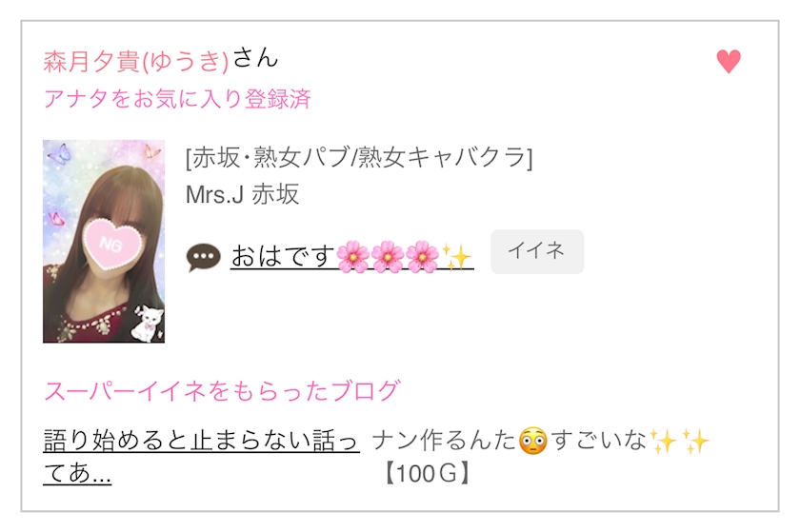The image size is (800, 532).
Task: Click the flushed face emoji in the comment
Action: point(532,441)
